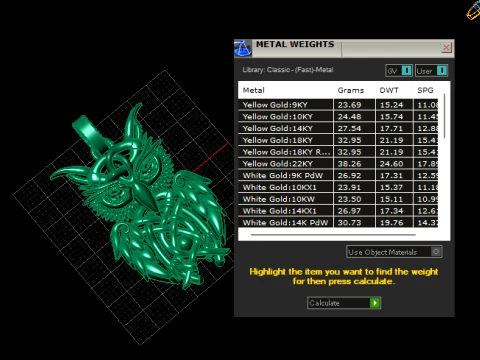Select the Yellow Gold:22KY row
The image size is (480, 360).
click(x=338, y=164)
